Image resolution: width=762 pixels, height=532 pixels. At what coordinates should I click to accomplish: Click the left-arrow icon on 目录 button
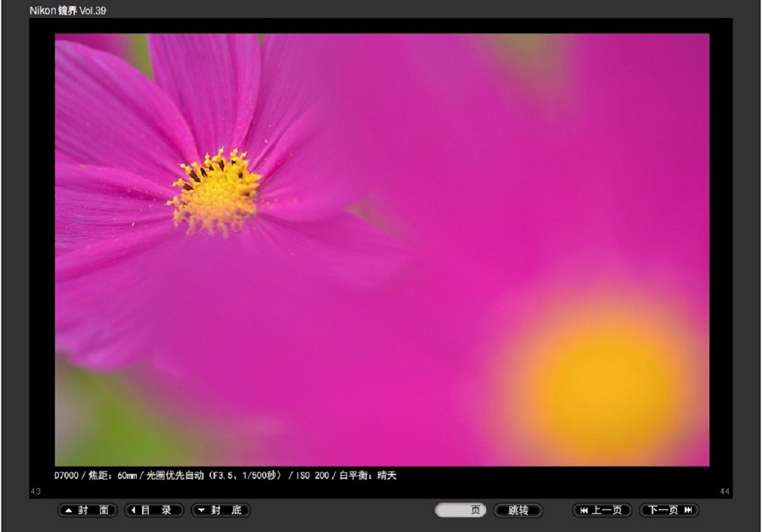pos(134,510)
